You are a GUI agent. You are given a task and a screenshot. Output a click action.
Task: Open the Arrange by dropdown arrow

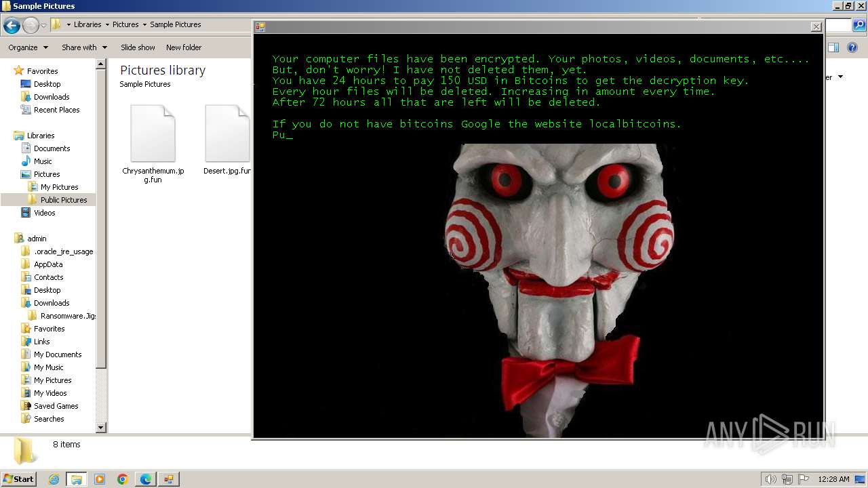pyautogui.click(x=840, y=77)
